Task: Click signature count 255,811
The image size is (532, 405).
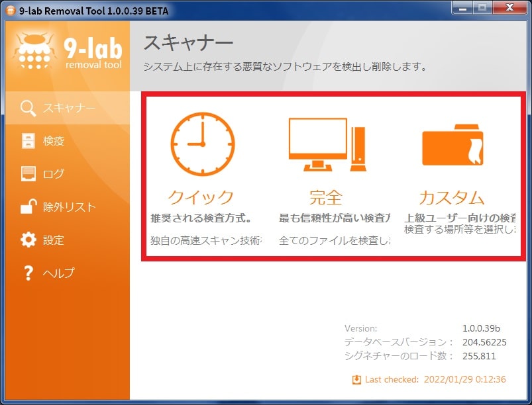Action: pyautogui.click(x=479, y=356)
